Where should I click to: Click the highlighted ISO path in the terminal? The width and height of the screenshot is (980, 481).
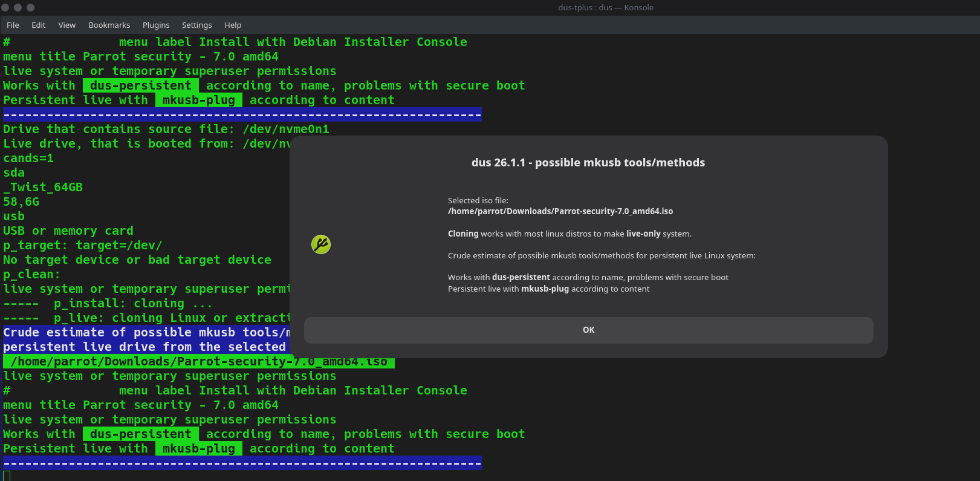click(x=199, y=362)
